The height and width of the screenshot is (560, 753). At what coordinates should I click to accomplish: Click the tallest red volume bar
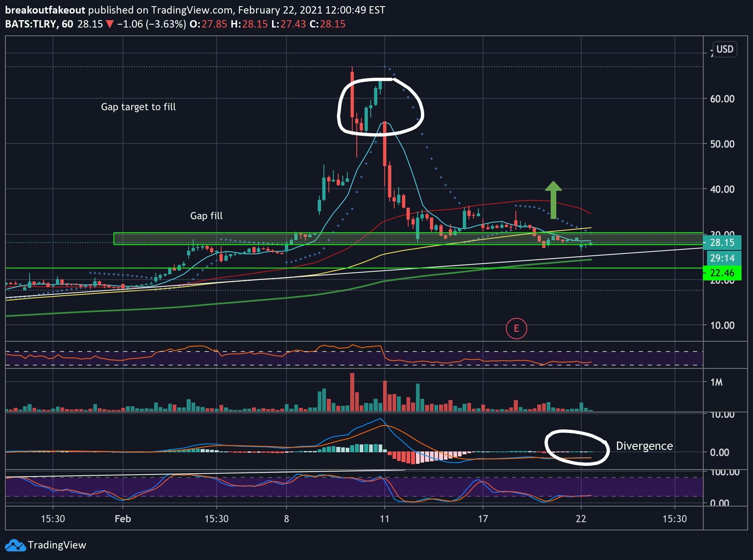352,392
